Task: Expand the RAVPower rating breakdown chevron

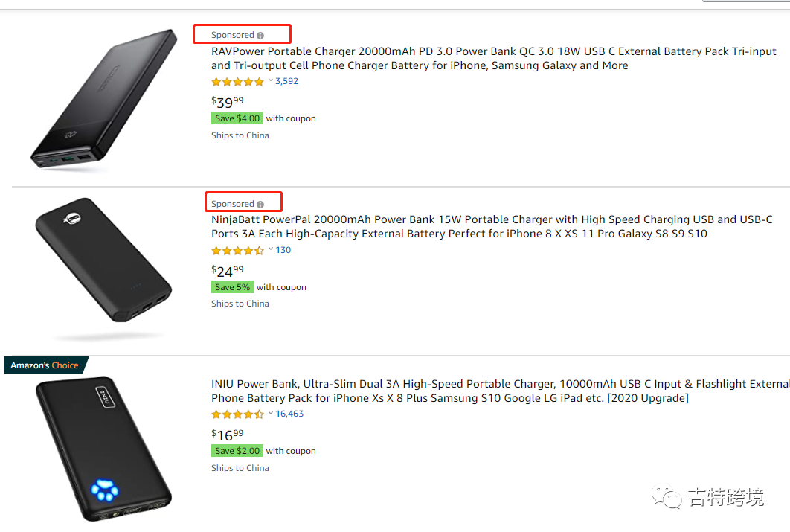Action: 270,81
